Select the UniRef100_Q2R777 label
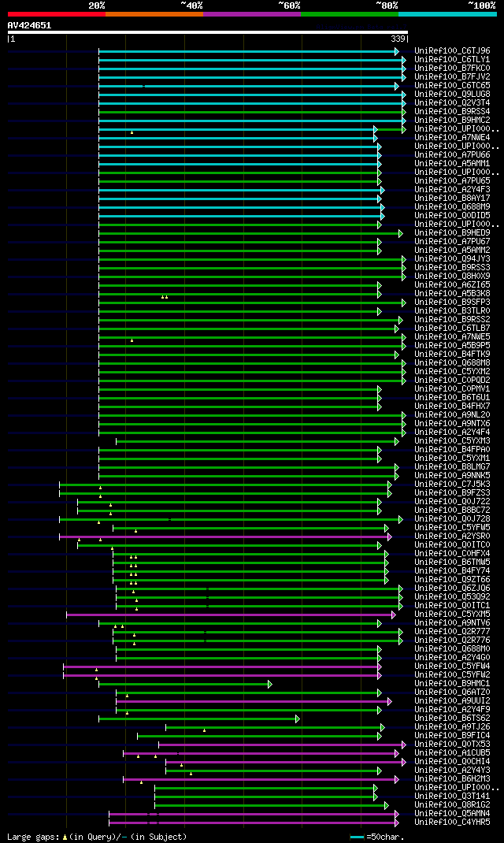 pyautogui.click(x=452, y=632)
